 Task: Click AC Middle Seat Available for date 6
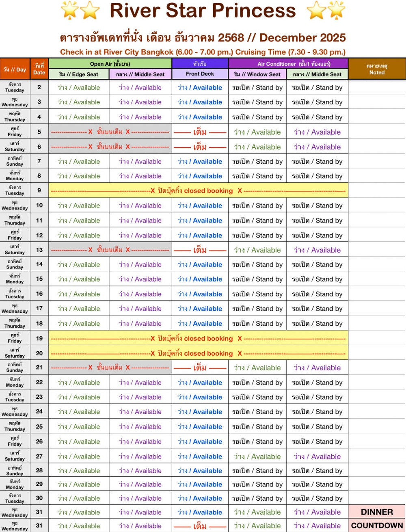[x=317, y=147]
